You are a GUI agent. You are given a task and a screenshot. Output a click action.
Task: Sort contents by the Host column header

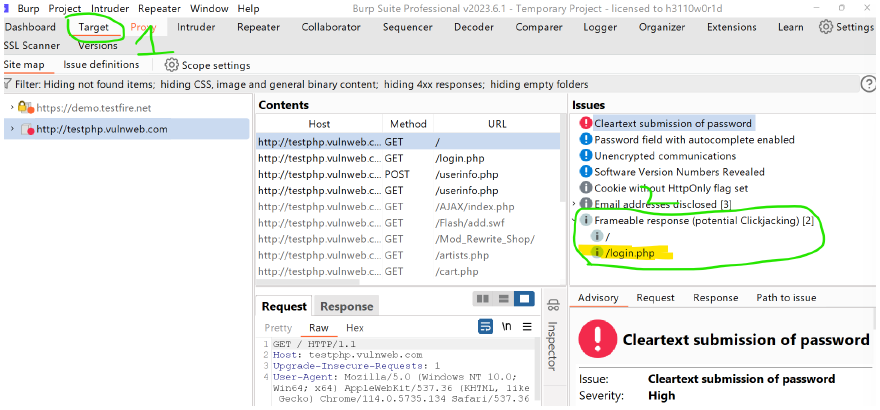tap(319, 124)
